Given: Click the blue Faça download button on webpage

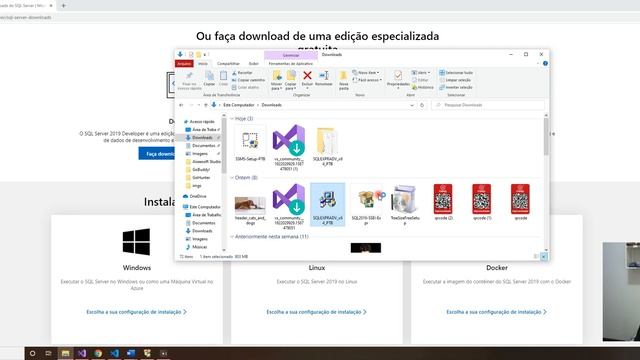Looking at the screenshot, I should pyautogui.click(x=157, y=154).
